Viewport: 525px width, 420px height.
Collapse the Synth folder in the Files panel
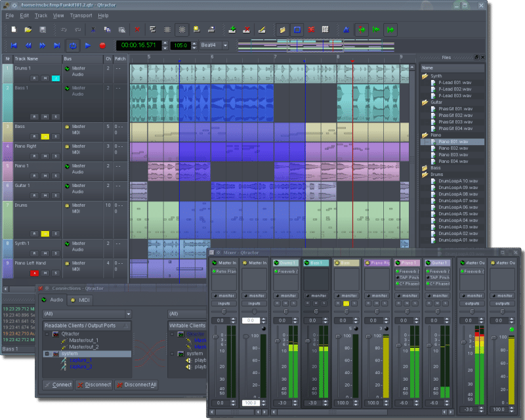click(x=425, y=76)
